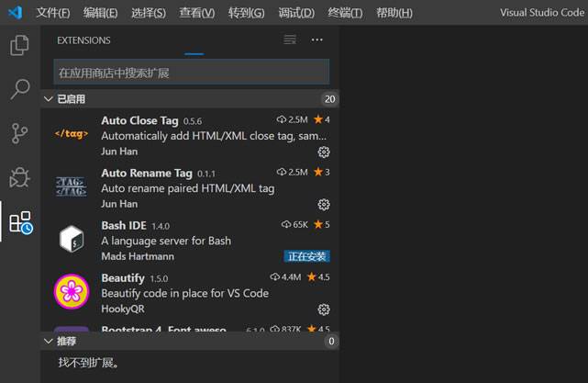
Task: Click the clear extensions list icon
Action: [x=290, y=40]
